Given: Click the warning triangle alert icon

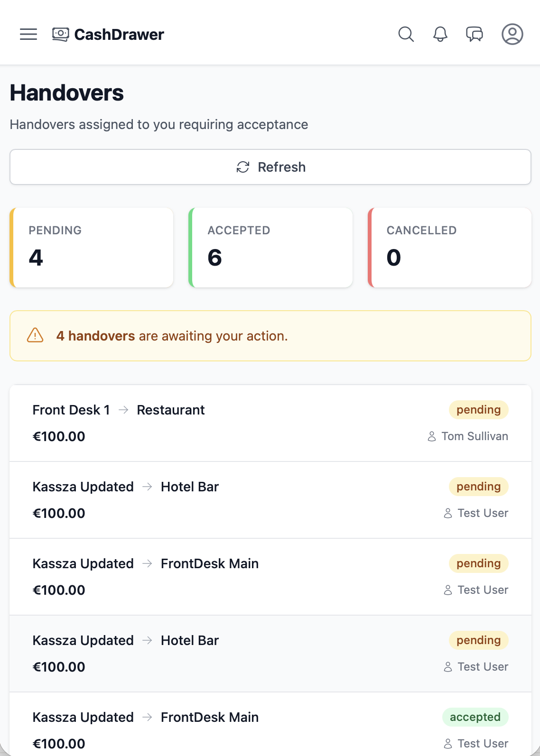Looking at the screenshot, I should 35,335.
